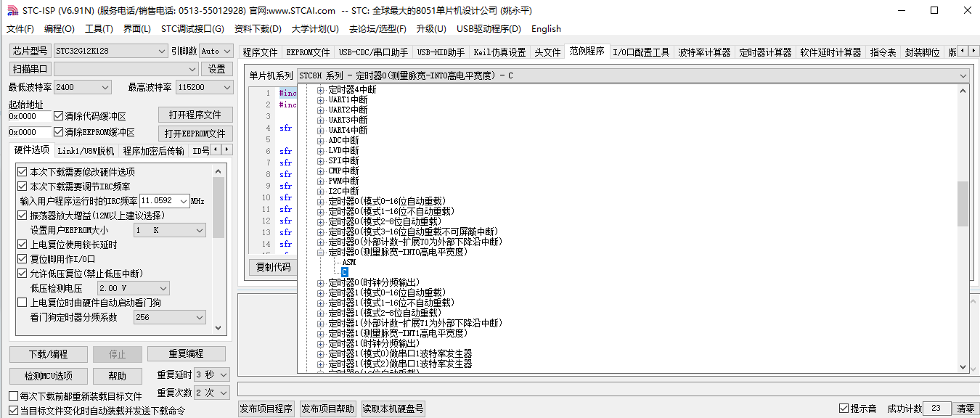The height and width of the screenshot is (418, 980).
Task: Click the 读取本机硬盘号 button
Action: [393, 409]
